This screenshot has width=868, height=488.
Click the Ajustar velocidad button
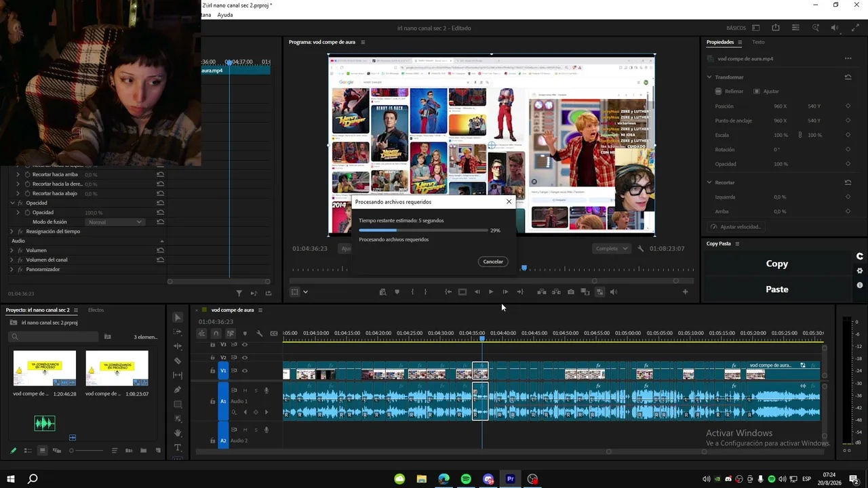click(x=735, y=227)
